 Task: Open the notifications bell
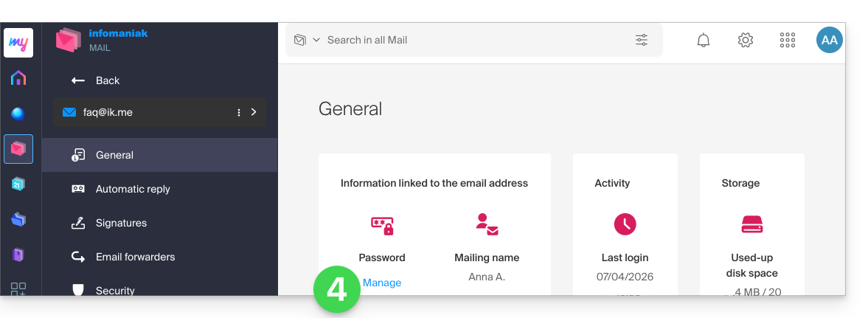[704, 41]
